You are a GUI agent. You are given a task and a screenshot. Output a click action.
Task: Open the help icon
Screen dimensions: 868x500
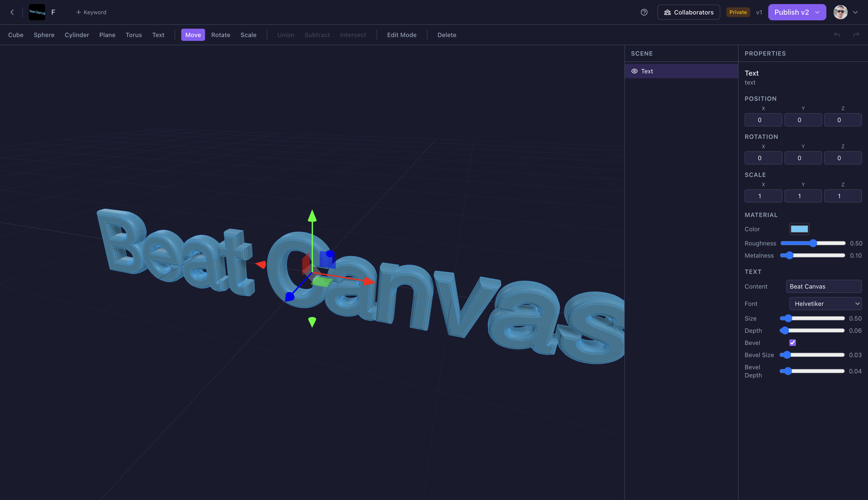coord(644,12)
